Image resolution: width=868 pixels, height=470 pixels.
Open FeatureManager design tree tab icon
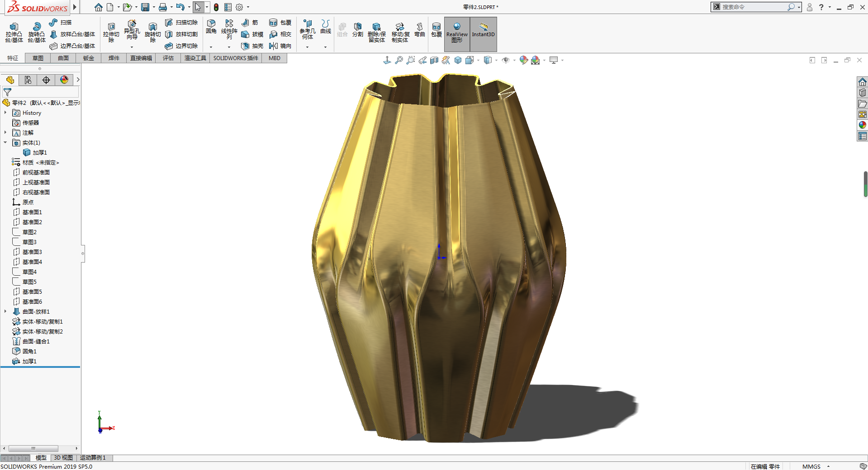[10, 80]
